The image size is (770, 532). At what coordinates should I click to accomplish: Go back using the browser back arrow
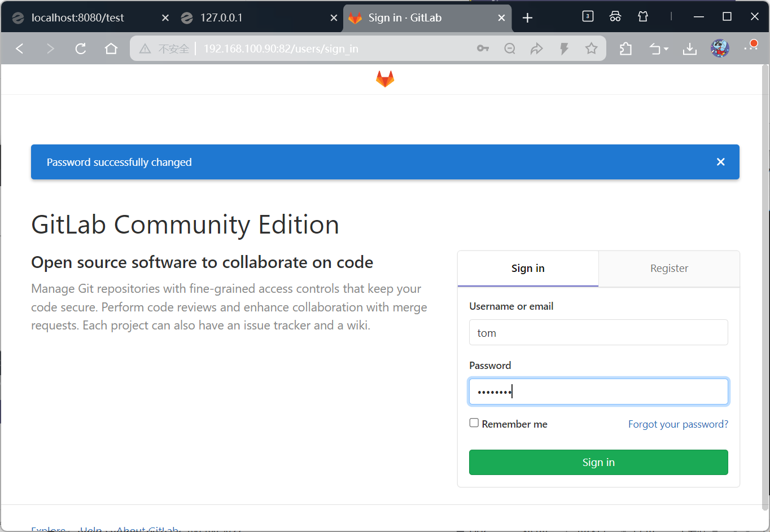[x=20, y=49]
